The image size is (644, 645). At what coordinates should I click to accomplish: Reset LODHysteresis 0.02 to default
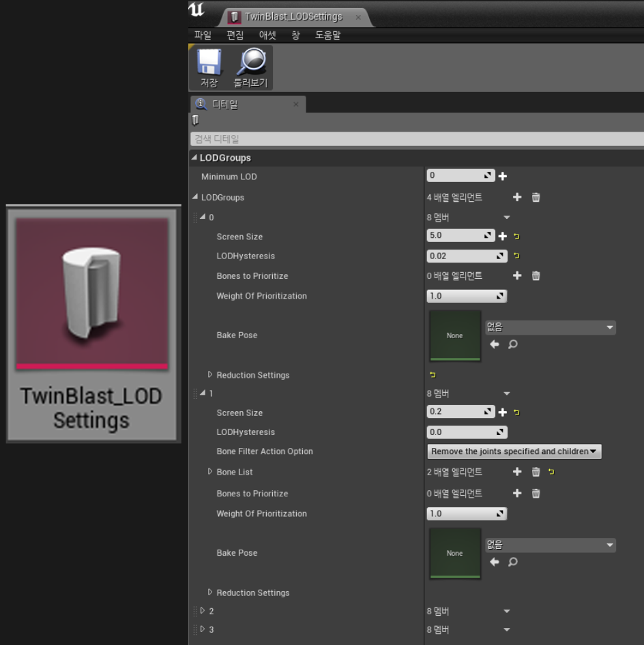point(517,256)
